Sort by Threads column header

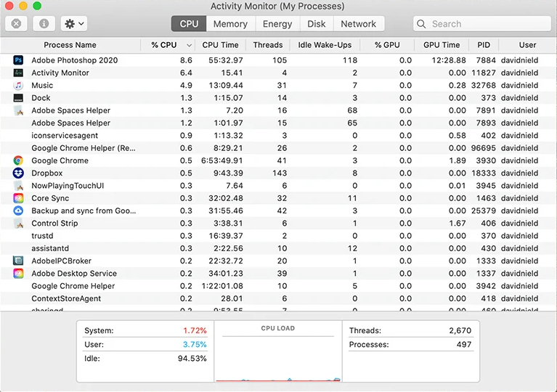[x=268, y=45]
